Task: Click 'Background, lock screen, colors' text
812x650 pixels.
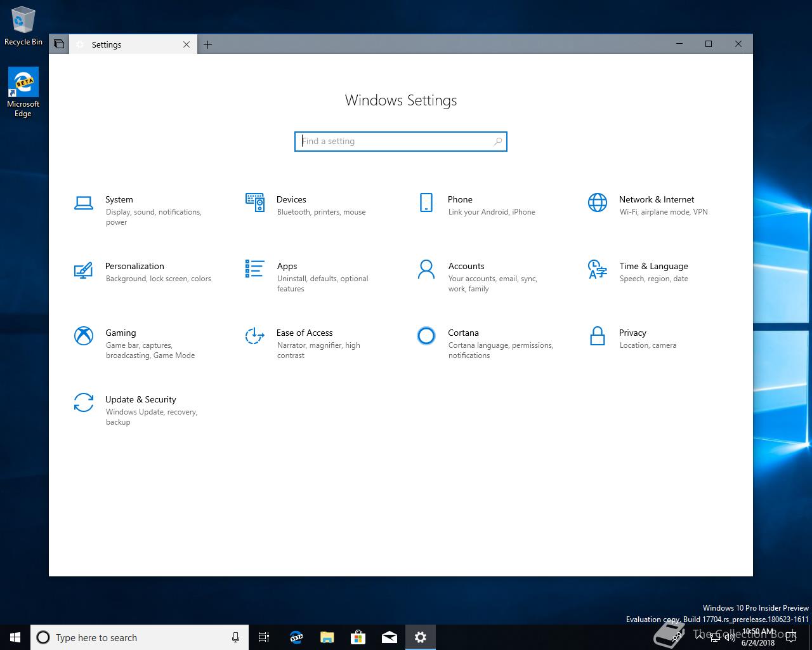Action: (x=159, y=279)
